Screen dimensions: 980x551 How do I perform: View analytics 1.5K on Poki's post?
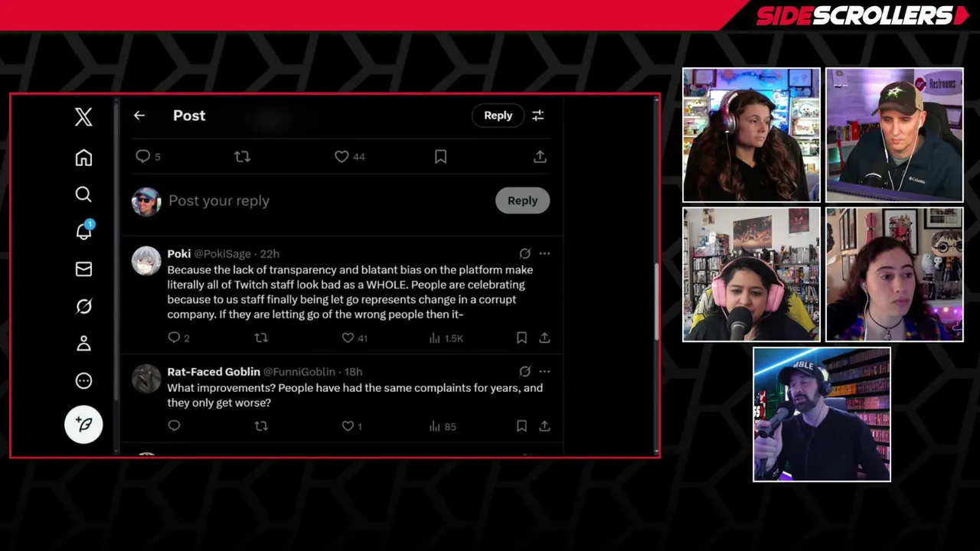446,337
